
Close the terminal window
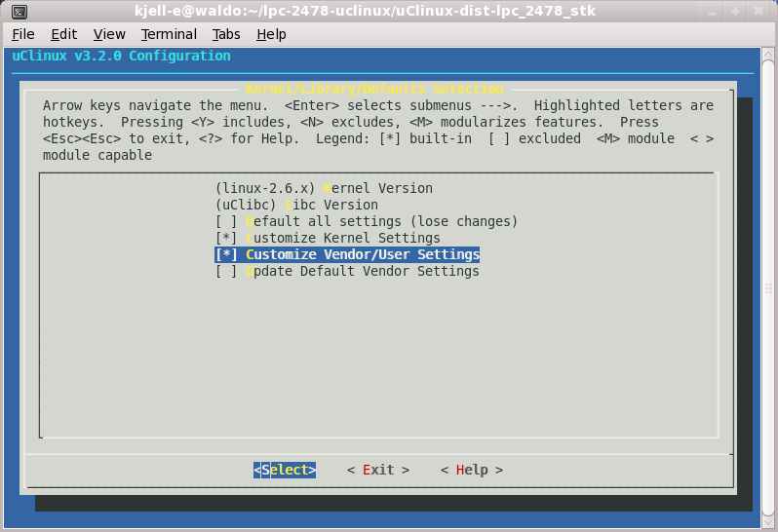click(x=759, y=11)
